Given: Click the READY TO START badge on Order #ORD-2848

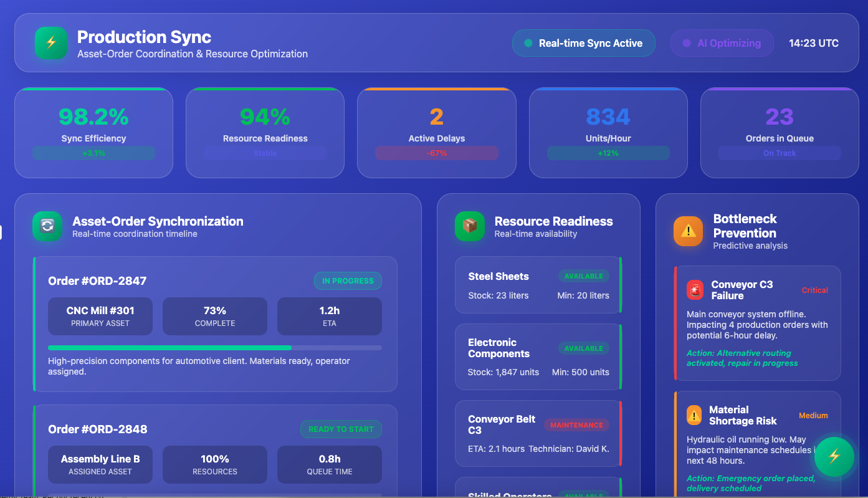Looking at the screenshot, I should [x=341, y=429].
